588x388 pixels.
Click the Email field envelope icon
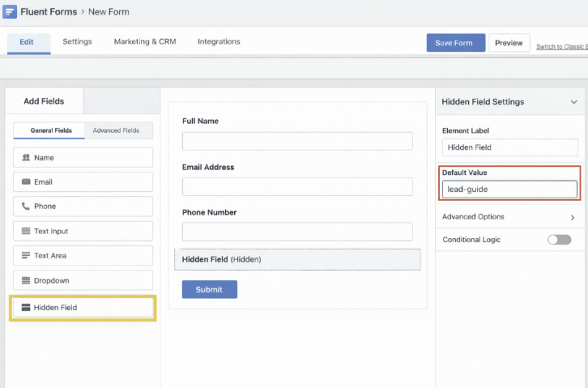26,182
